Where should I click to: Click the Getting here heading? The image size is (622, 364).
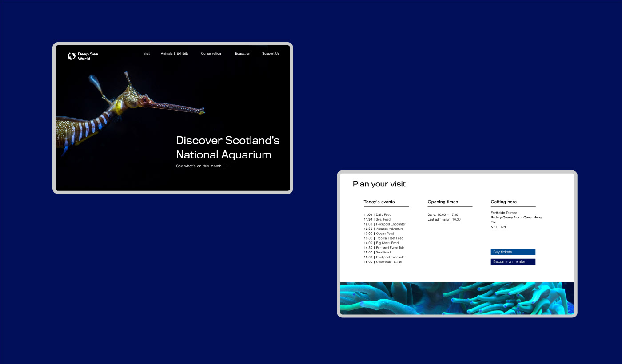pyautogui.click(x=504, y=202)
